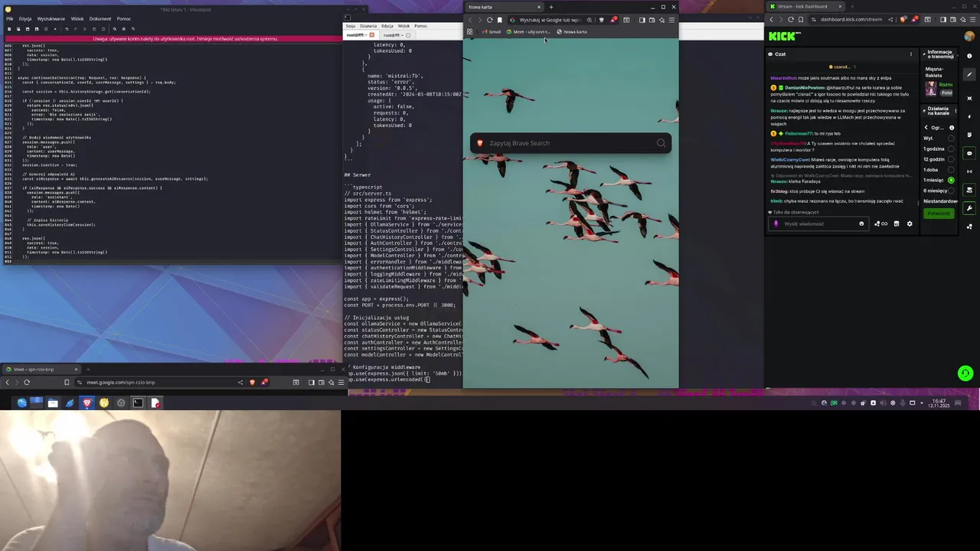Open Kick profile avatar menu
This screenshot has height=551, width=980.
(x=969, y=36)
